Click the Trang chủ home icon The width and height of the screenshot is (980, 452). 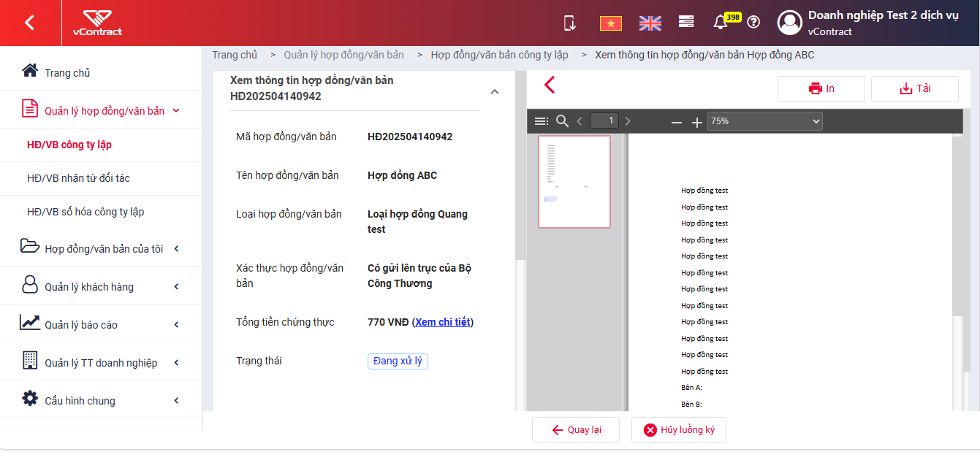coord(29,71)
